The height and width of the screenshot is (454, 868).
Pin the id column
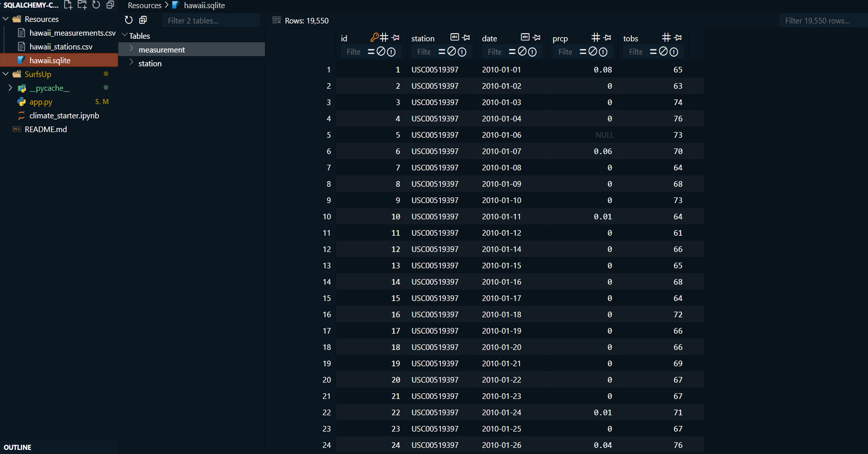(396, 38)
